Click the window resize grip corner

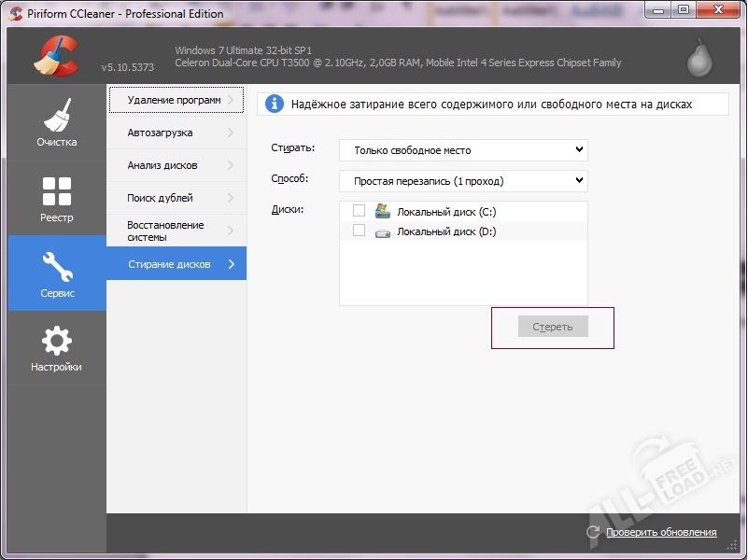tap(732, 545)
